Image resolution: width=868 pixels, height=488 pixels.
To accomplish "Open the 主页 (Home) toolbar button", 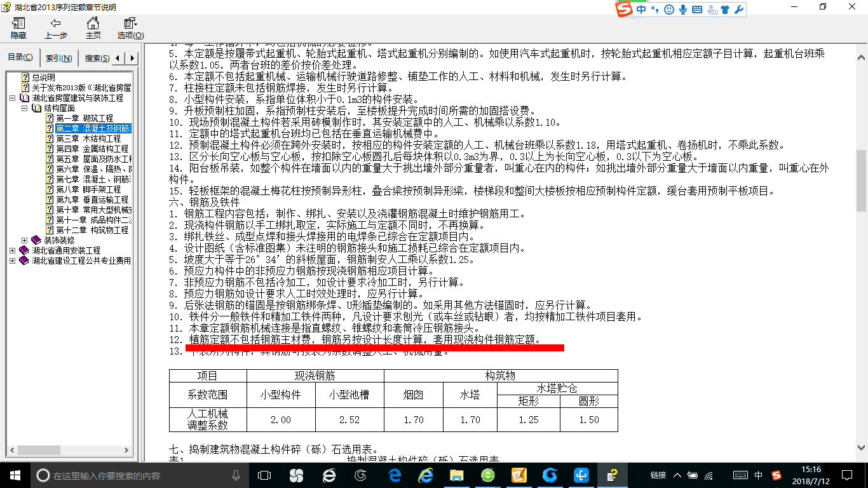I will (93, 28).
